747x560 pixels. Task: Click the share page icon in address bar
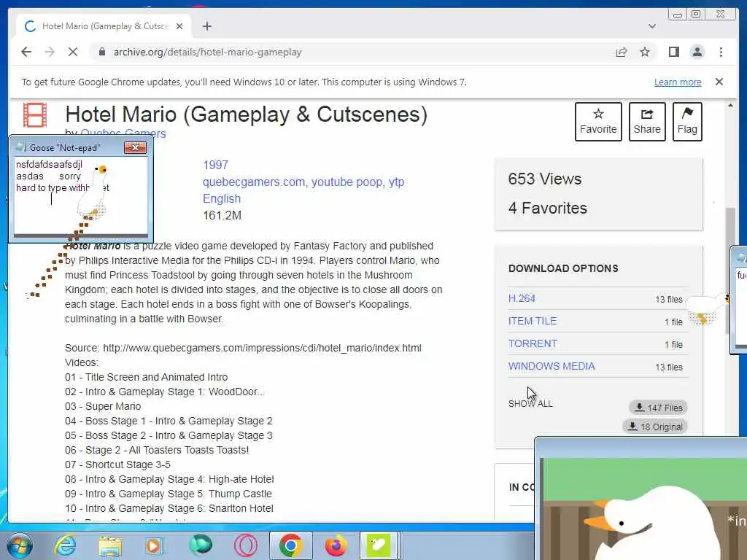[x=622, y=52]
